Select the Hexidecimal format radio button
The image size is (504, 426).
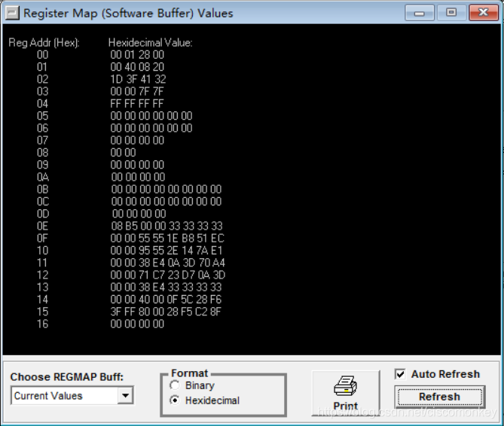pos(175,400)
